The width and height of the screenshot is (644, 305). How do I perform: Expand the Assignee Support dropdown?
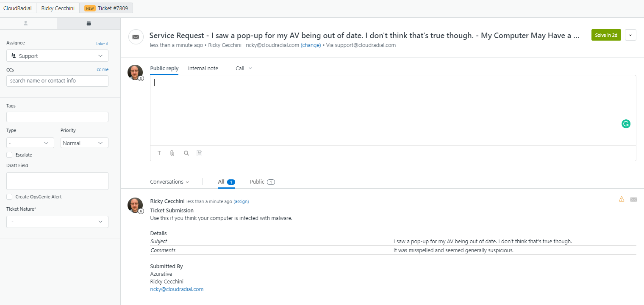point(57,56)
